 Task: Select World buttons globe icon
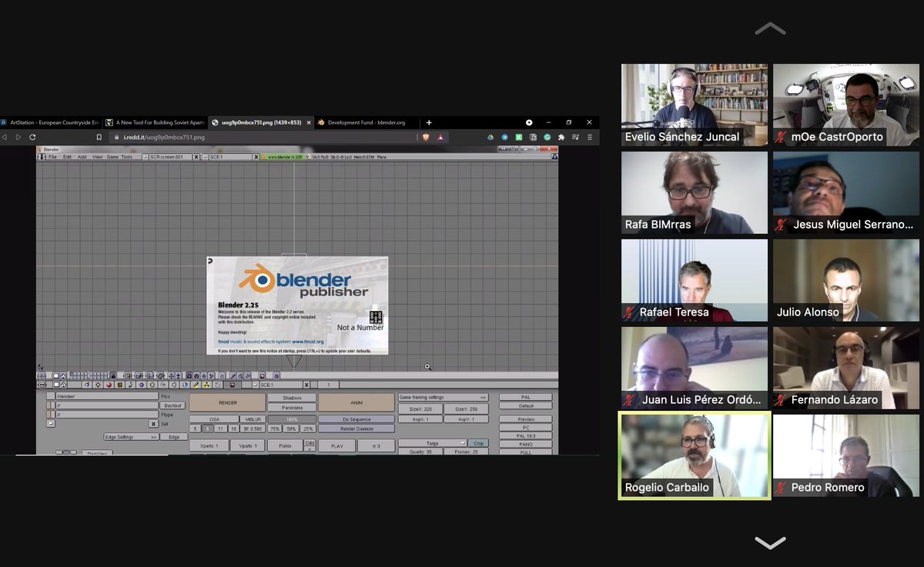pyautogui.click(x=185, y=385)
